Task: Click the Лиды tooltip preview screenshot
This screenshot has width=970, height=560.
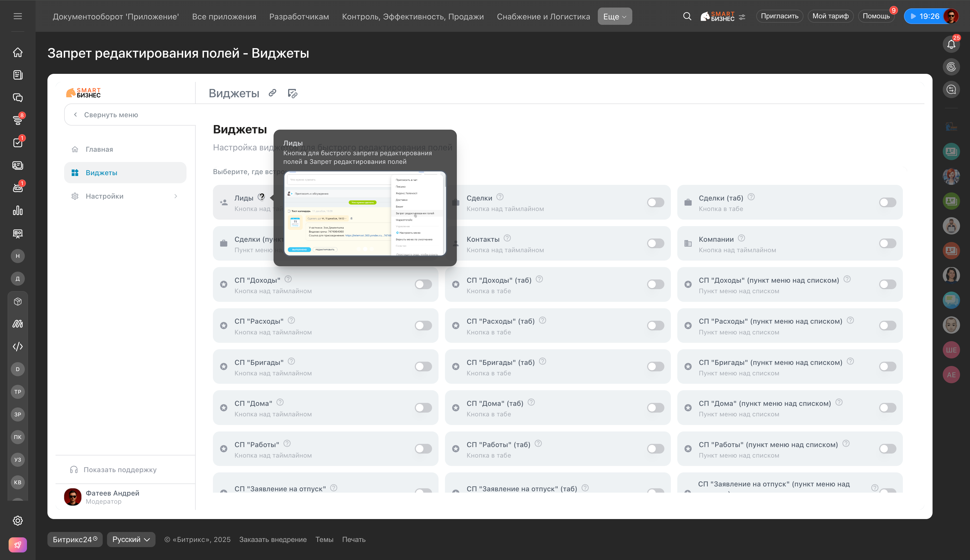Action: click(365, 213)
